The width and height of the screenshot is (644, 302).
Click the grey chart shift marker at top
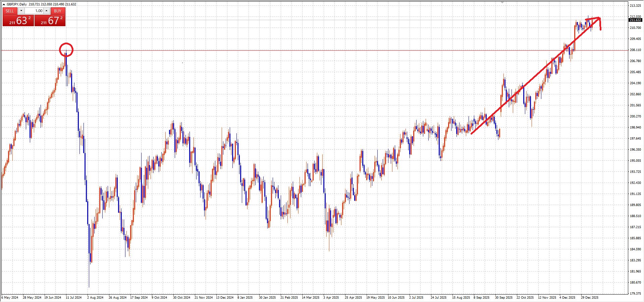pos(502,2)
